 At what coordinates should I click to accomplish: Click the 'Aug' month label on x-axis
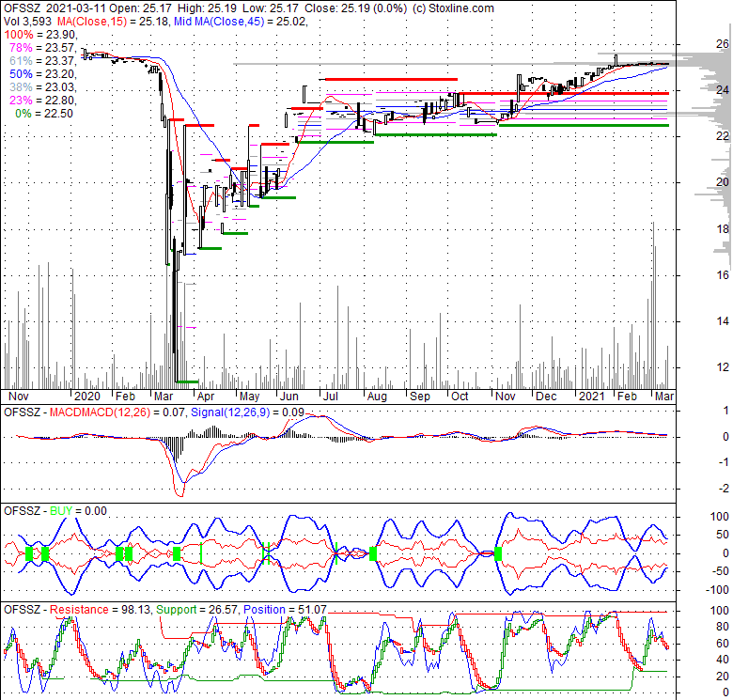pyautogui.click(x=377, y=397)
